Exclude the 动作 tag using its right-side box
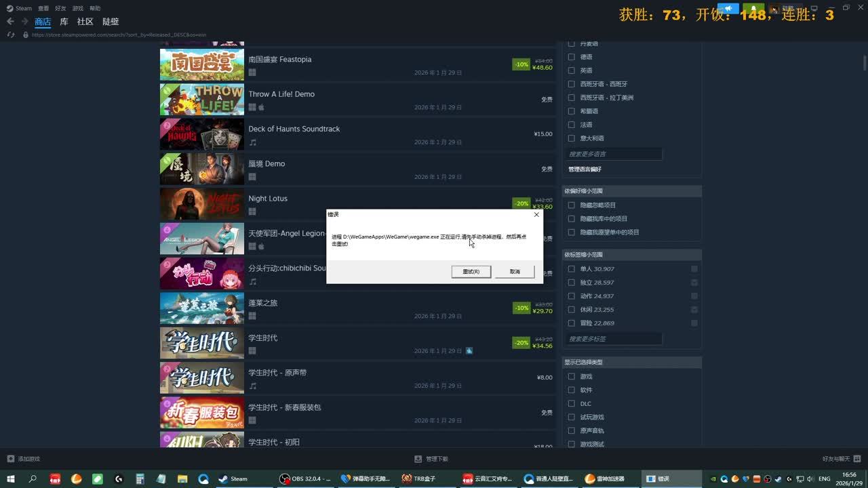Screen dimensions: 868x488 (x=694, y=296)
